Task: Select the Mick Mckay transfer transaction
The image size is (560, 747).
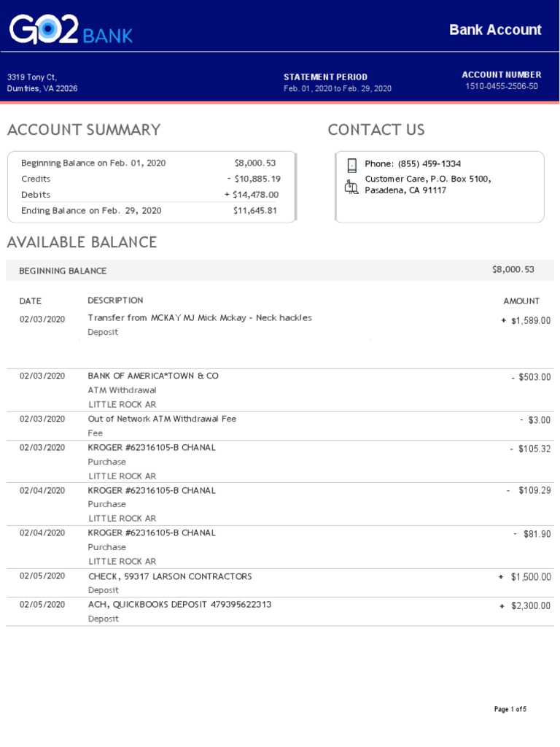Action: (x=200, y=318)
